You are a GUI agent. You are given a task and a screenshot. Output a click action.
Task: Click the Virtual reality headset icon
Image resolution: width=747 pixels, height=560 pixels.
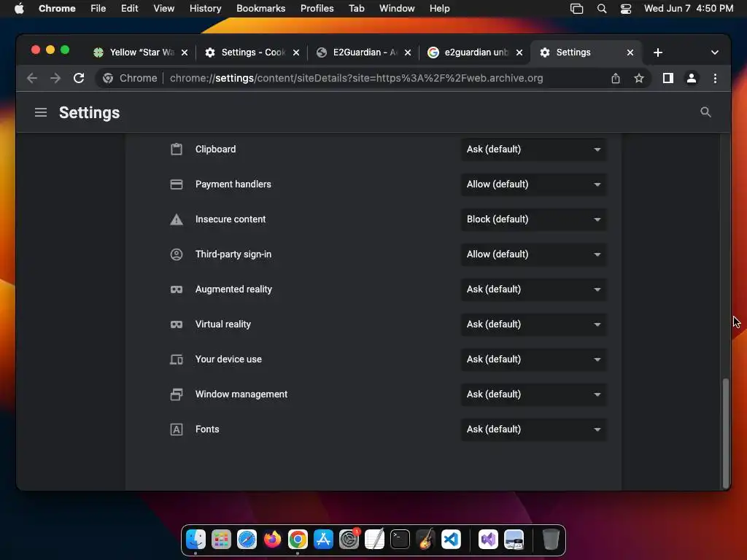point(177,324)
